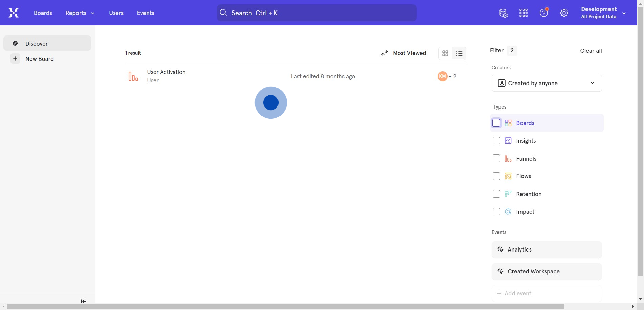This screenshot has height=310, width=644.
Task: Check the Boards type filter
Action: [496, 123]
